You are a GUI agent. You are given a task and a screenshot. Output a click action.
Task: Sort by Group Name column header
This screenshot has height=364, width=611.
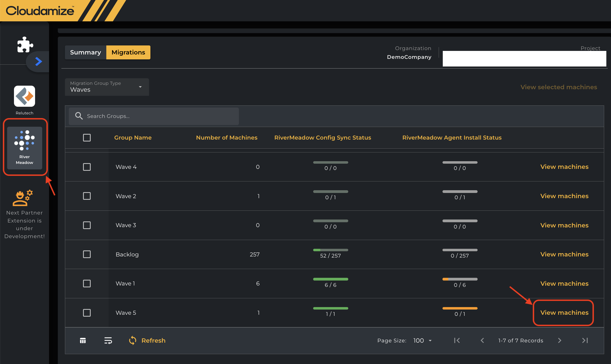(x=133, y=138)
